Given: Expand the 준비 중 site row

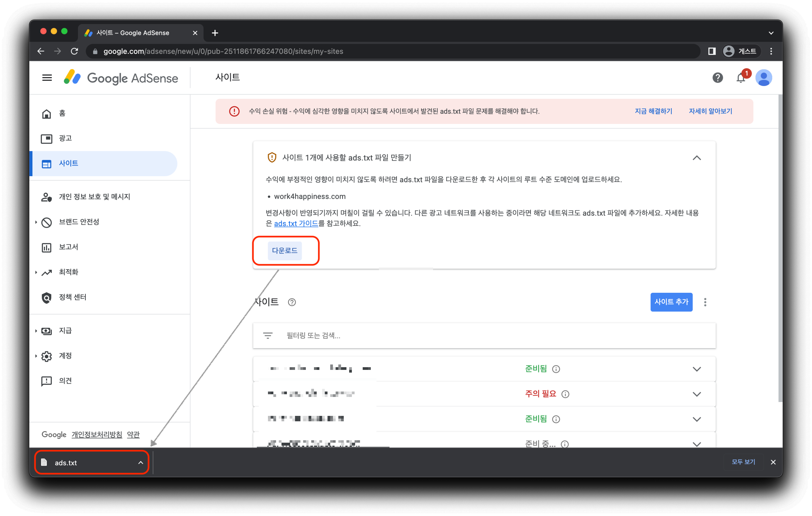Looking at the screenshot, I should (x=696, y=444).
